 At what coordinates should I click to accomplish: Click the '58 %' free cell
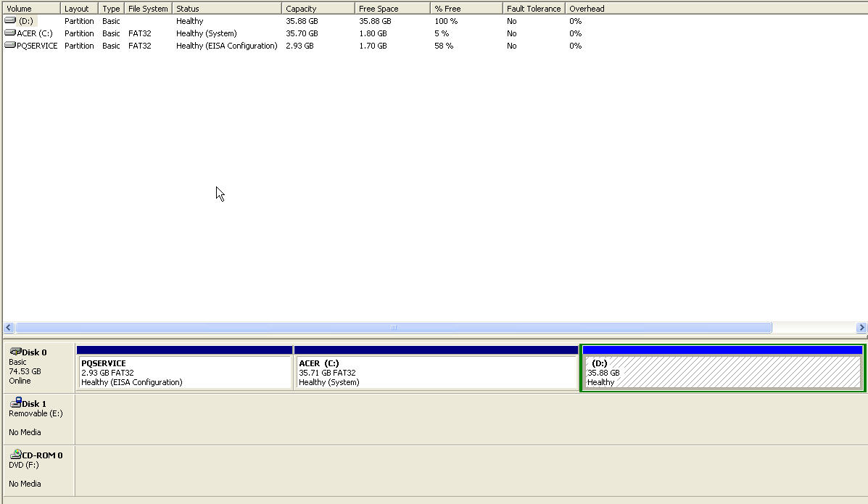coord(443,46)
